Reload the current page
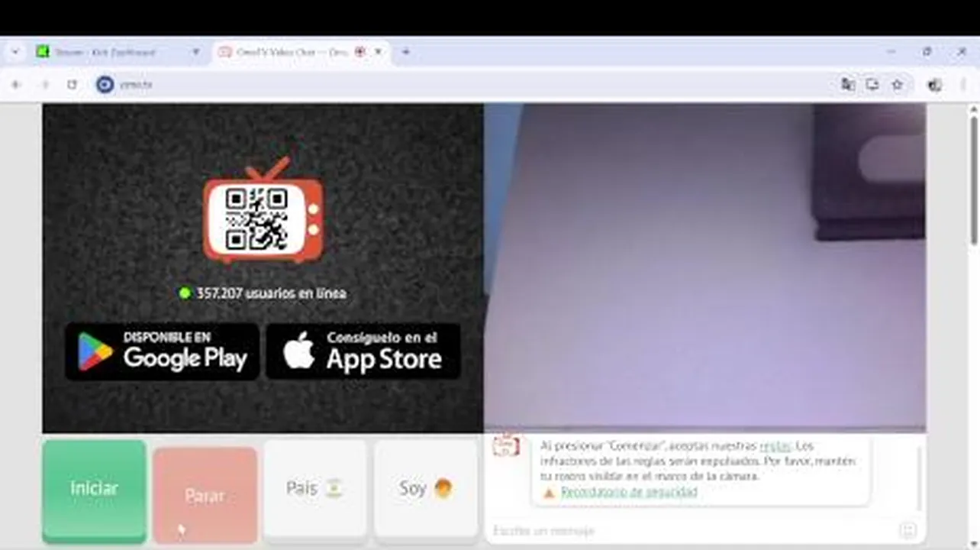980x550 pixels. click(x=72, y=85)
